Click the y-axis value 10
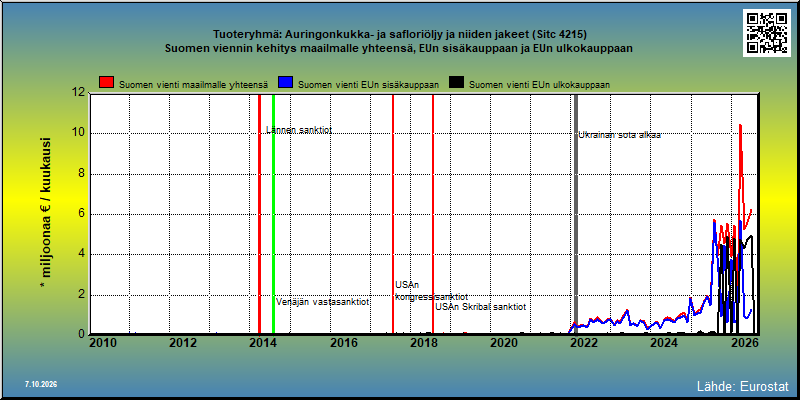This screenshot has height=400, width=800. click(x=78, y=134)
